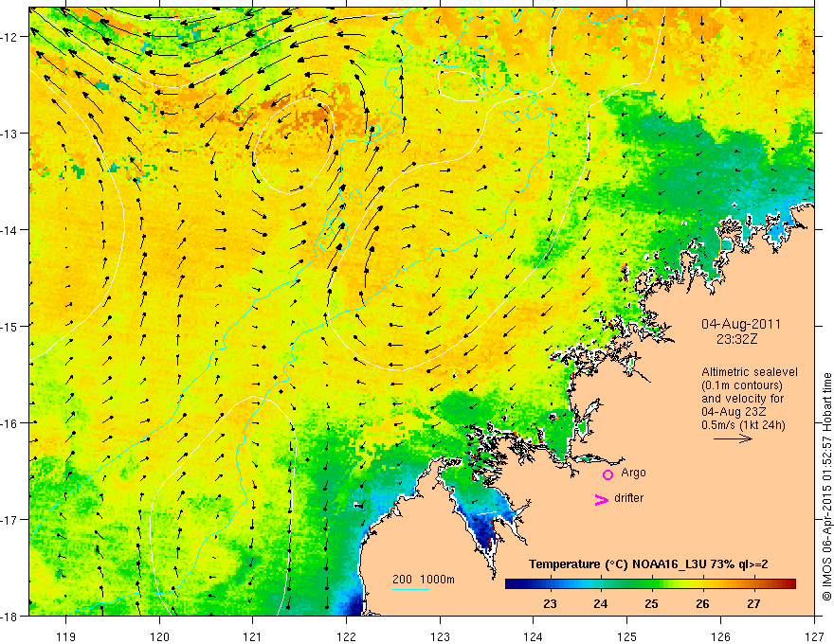Click longitude axis label 123
834x644 pixels.
(440, 636)
